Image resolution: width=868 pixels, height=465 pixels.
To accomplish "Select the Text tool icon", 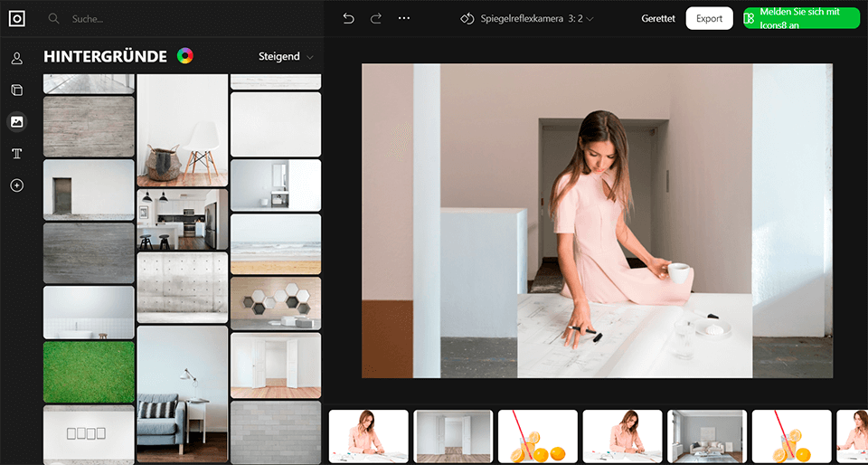I will (16, 154).
